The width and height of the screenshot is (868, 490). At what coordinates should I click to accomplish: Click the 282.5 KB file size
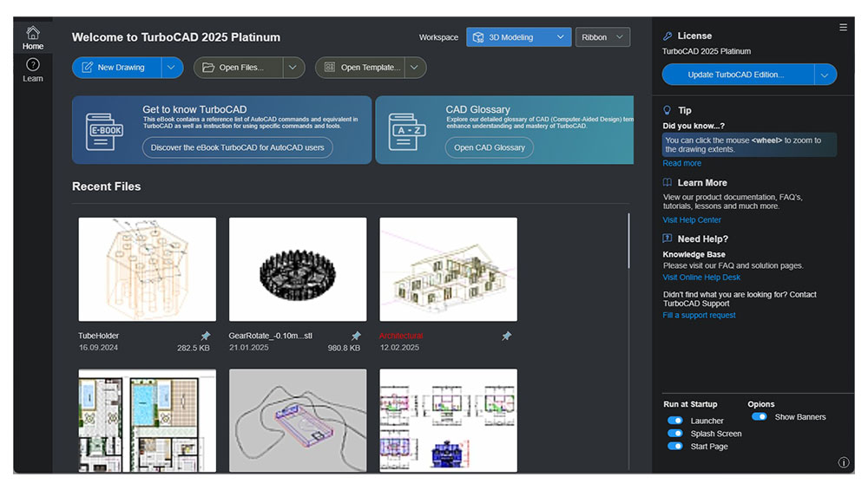(194, 348)
